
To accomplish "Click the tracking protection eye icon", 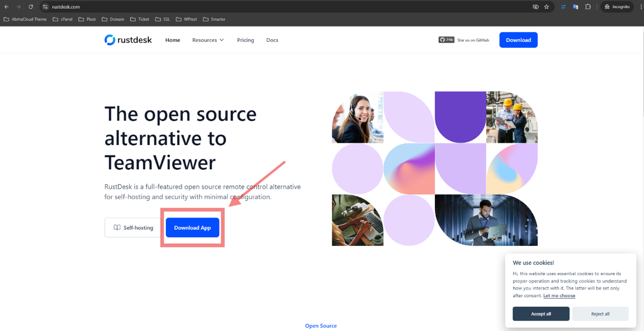I will tap(535, 7).
